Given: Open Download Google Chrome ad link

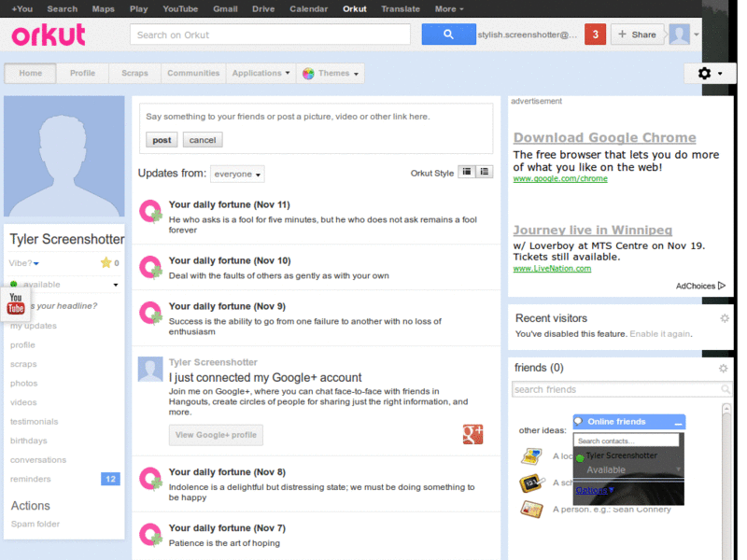Looking at the screenshot, I should pos(604,137).
